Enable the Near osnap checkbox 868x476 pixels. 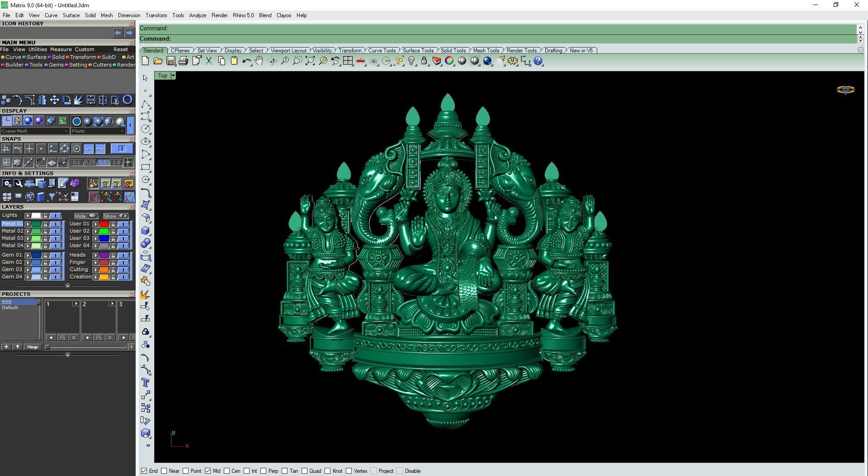pyautogui.click(x=164, y=471)
